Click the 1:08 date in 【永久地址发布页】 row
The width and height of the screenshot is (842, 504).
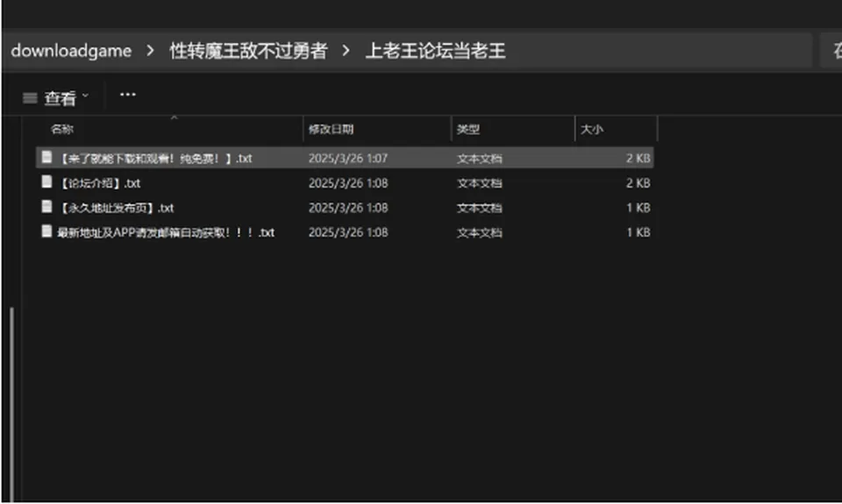point(348,208)
